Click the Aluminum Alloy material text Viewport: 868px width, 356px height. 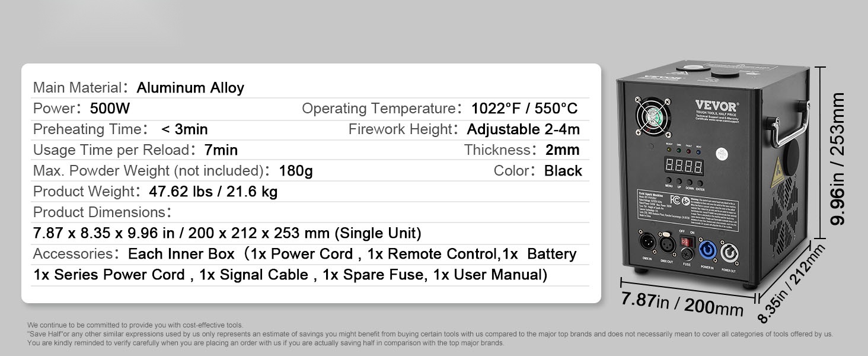point(190,88)
